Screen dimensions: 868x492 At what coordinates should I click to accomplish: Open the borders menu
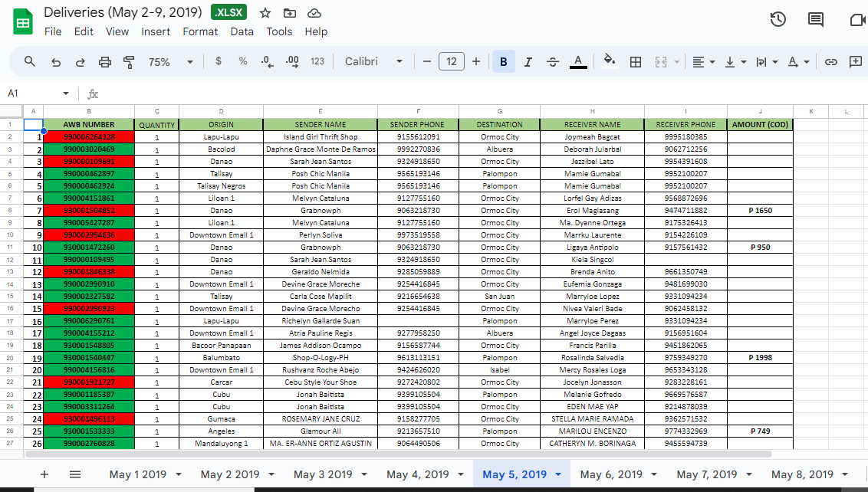636,62
